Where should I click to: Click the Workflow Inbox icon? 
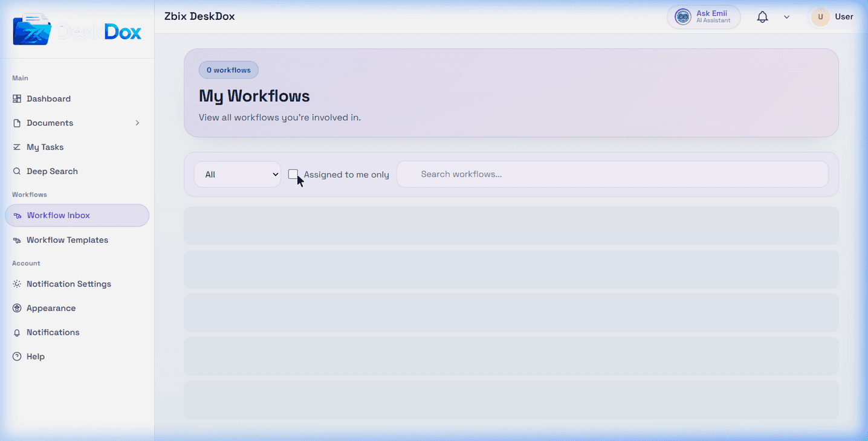pyautogui.click(x=17, y=216)
